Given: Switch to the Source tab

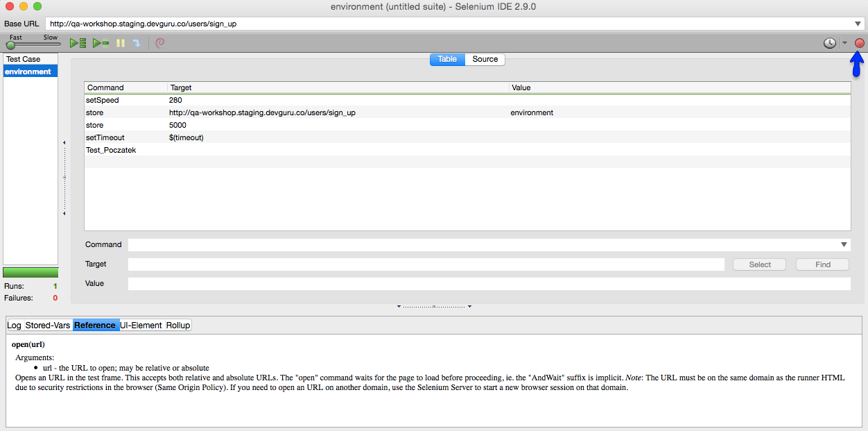Looking at the screenshot, I should [485, 60].
